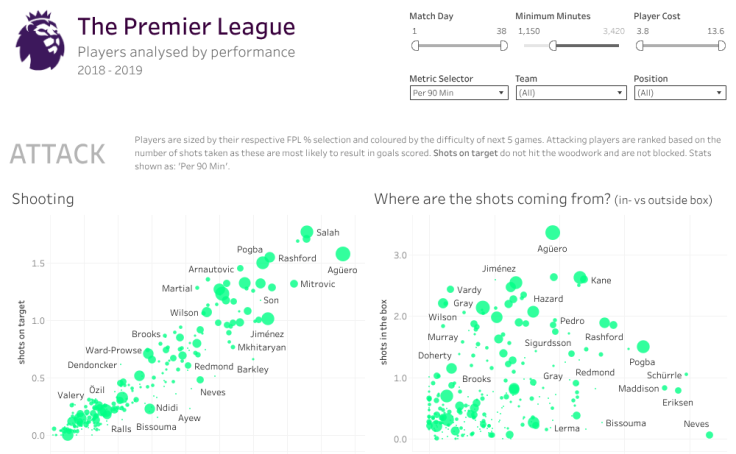Image resolution: width=736 pixels, height=454 pixels.
Task: Click Neves's dot in right chart
Action: (x=709, y=434)
